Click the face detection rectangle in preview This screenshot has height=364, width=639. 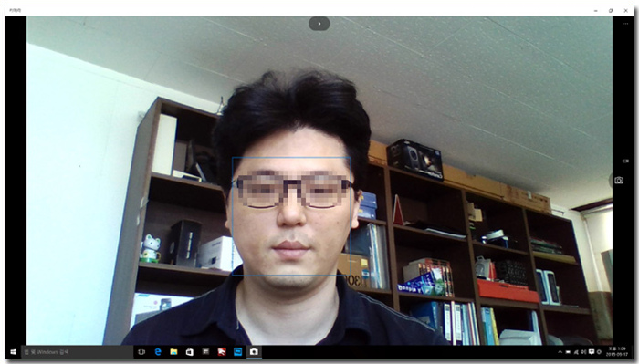pyautogui.click(x=291, y=216)
